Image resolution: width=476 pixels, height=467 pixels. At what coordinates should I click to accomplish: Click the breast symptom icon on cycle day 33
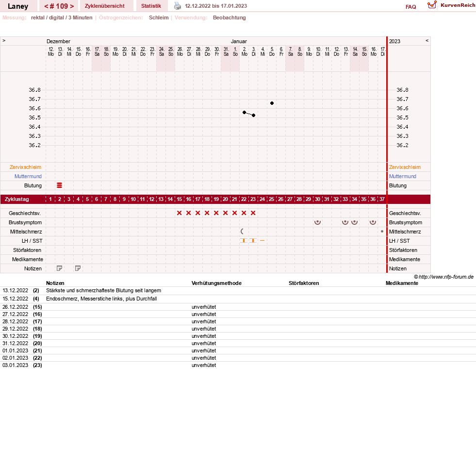[x=345, y=222]
